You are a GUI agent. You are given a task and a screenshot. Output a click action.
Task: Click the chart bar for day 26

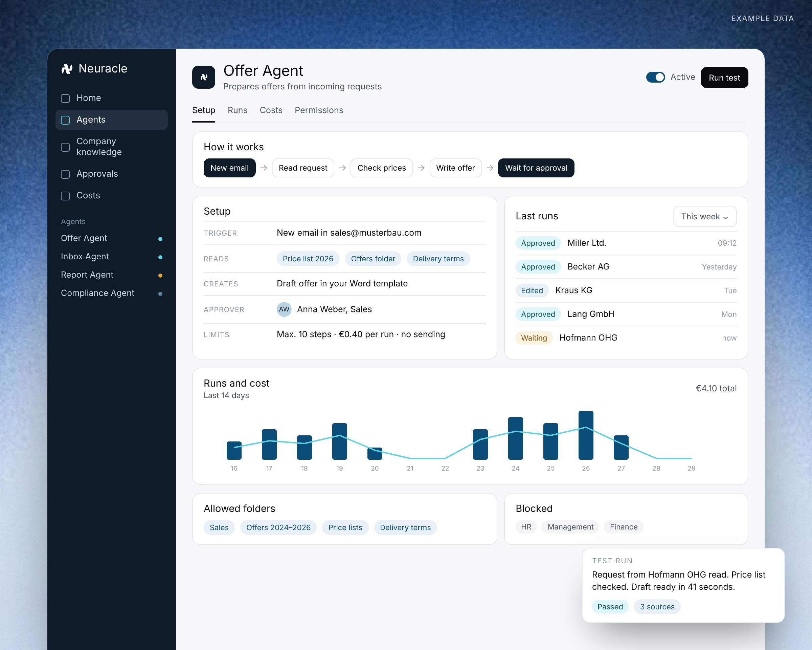point(586,435)
